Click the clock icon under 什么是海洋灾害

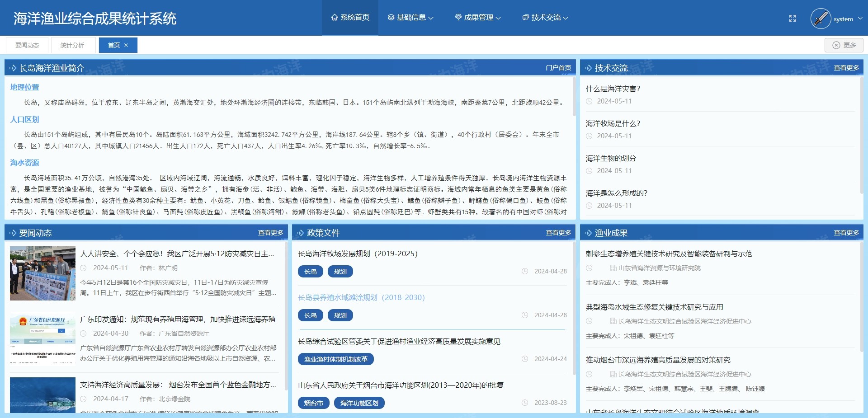589,101
